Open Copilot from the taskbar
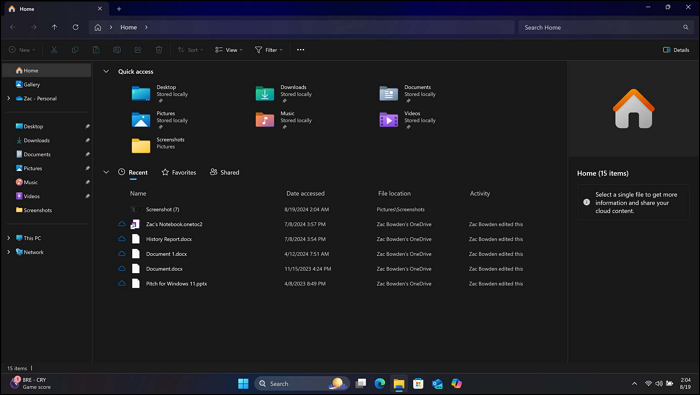 457,383
